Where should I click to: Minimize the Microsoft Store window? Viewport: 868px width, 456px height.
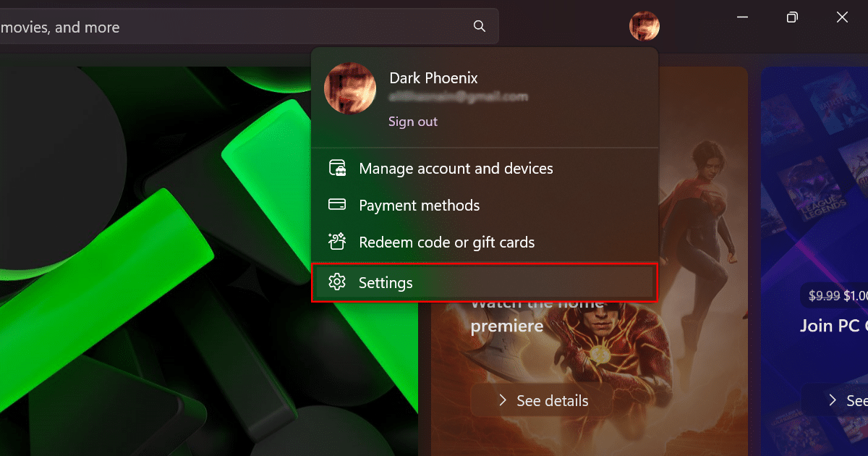click(x=742, y=17)
